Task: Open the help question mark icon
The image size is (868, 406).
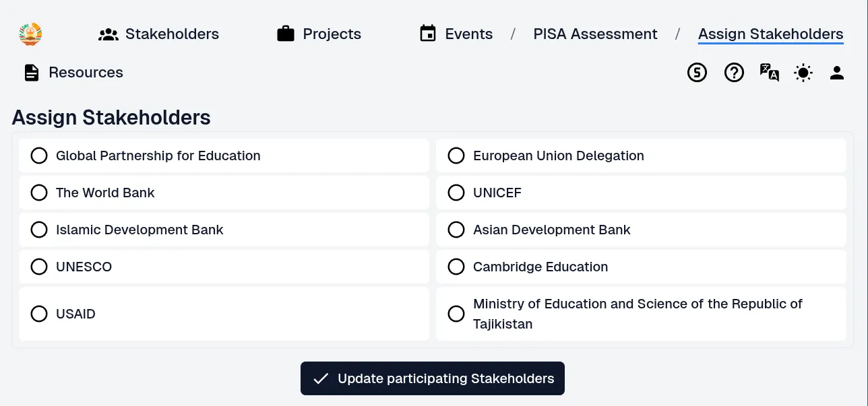Action: 734,72
